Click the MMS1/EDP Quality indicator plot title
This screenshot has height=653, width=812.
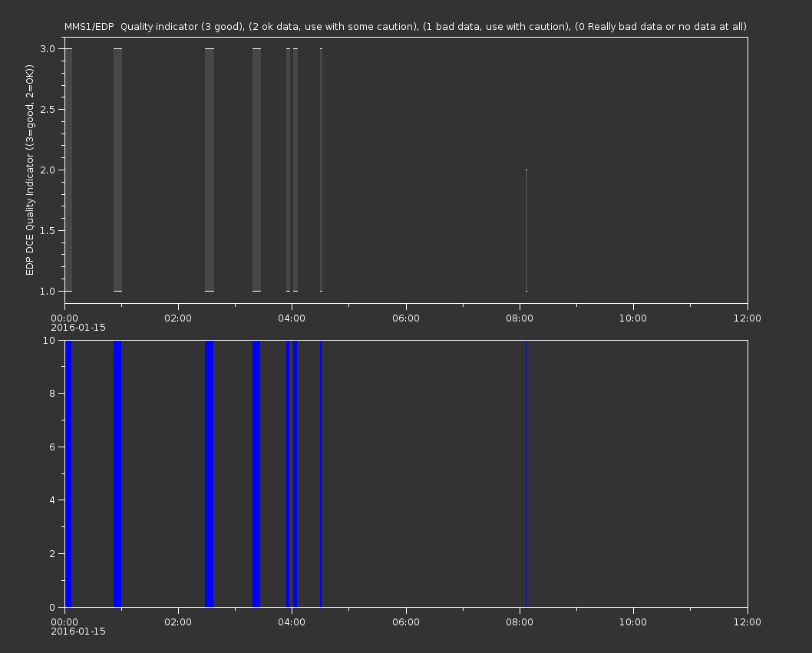405,26
